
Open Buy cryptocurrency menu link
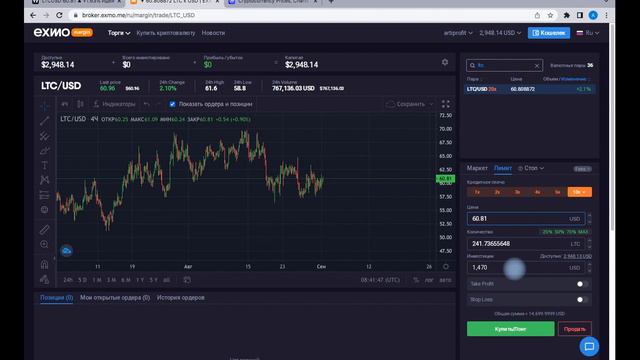click(x=166, y=33)
